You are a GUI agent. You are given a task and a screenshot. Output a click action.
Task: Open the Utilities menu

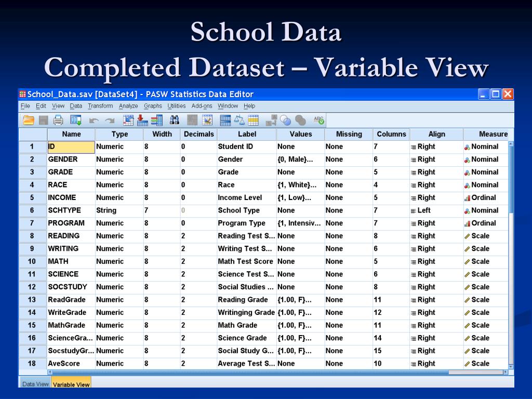tap(177, 106)
